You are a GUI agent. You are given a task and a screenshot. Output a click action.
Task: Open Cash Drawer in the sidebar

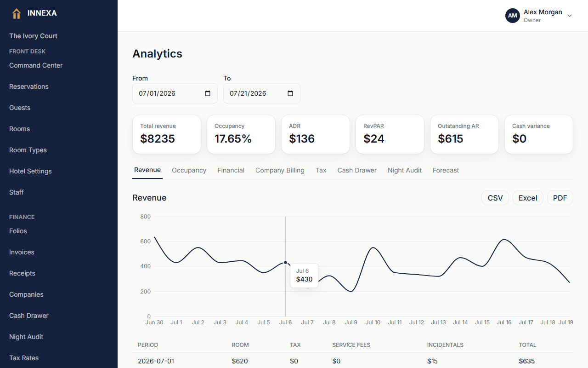point(29,316)
